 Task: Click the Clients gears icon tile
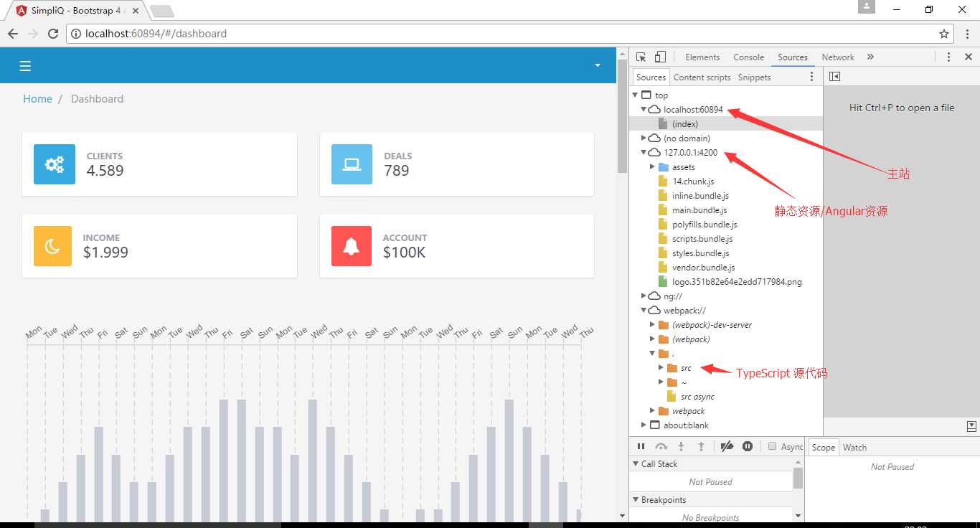point(55,164)
